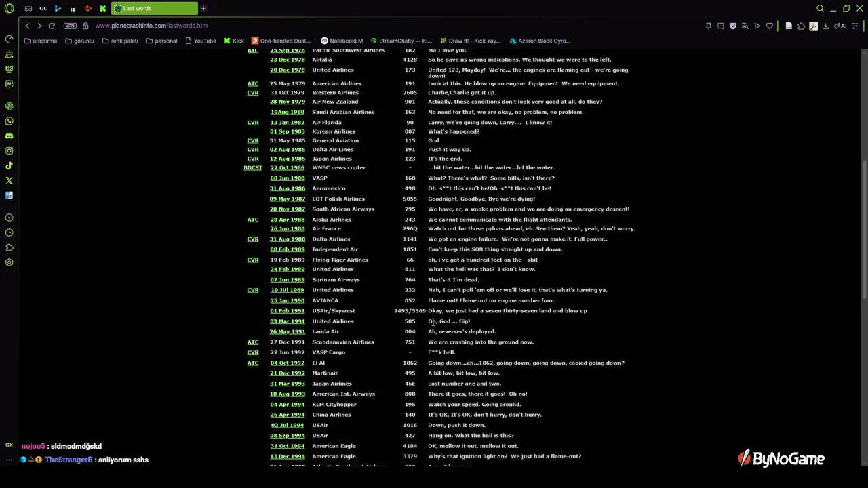Open TikTok panel in sidebar
The width and height of the screenshot is (868, 488).
(9, 165)
